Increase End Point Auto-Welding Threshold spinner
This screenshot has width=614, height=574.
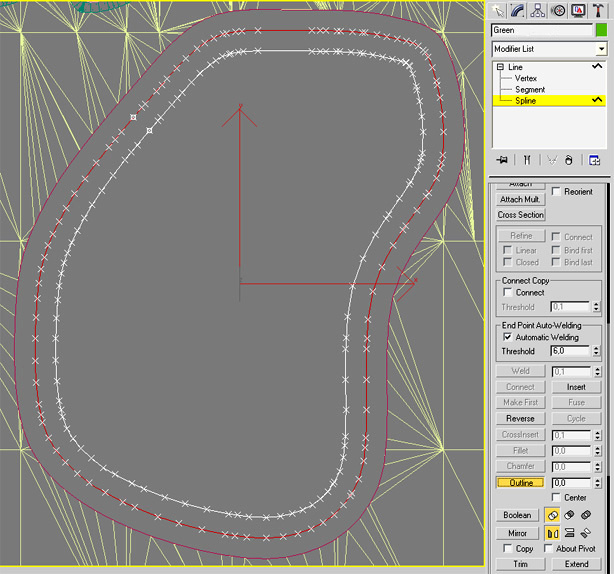[x=597, y=348]
